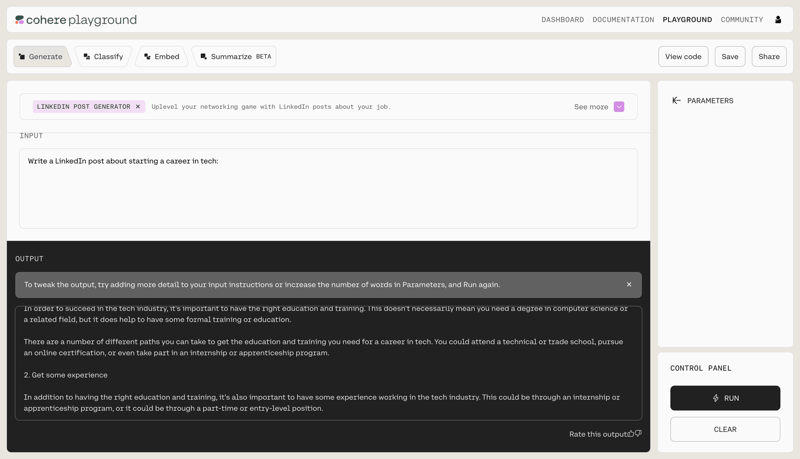Click the preset description 'Uplevel your networking game'
This screenshot has width=800, height=459.
(271, 107)
